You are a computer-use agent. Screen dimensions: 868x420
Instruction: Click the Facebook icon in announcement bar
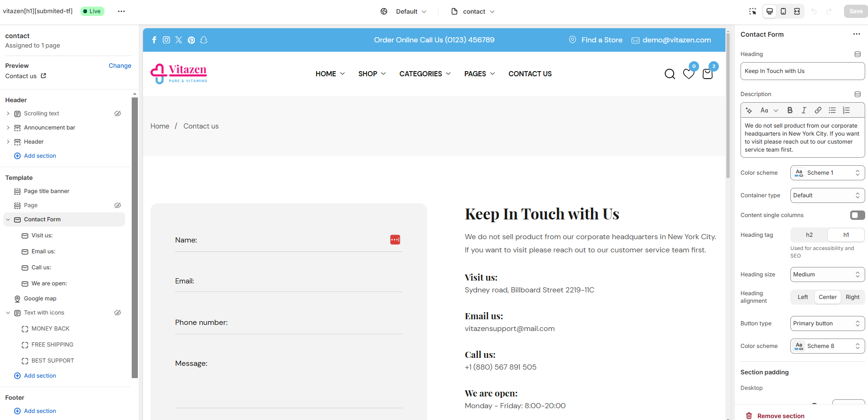(x=154, y=40)
